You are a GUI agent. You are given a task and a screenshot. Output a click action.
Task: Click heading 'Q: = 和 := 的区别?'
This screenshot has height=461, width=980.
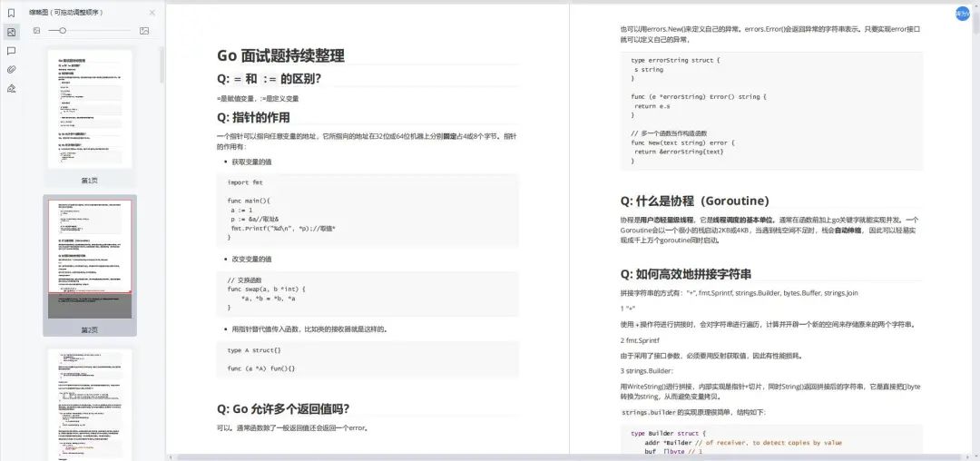pyautogui.click(x=269, y=79)
